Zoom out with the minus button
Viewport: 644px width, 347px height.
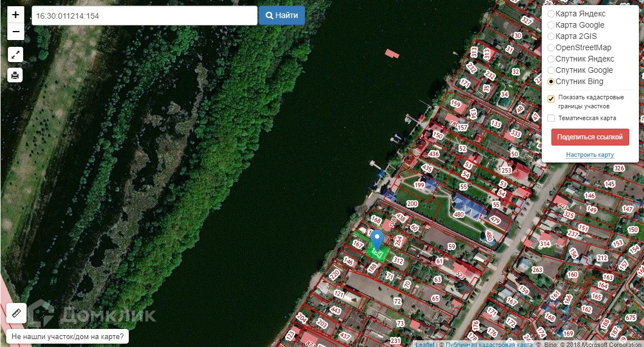tap(16, 32)
